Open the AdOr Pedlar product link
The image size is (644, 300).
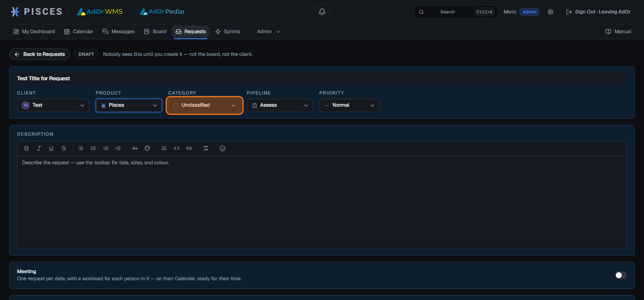(x=162, y=12)
